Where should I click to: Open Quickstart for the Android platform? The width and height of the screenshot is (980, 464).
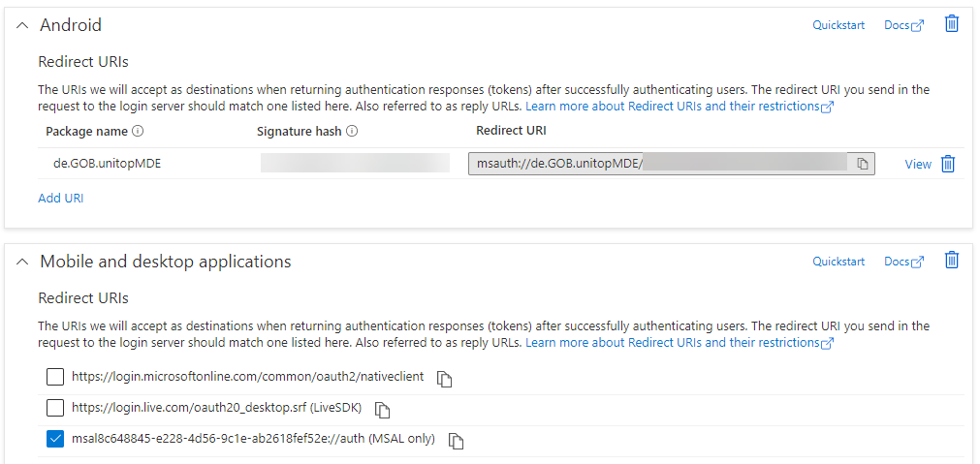838,25
